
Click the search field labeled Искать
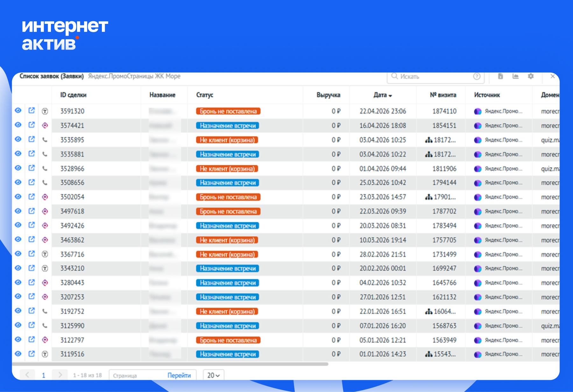[435, 77]
